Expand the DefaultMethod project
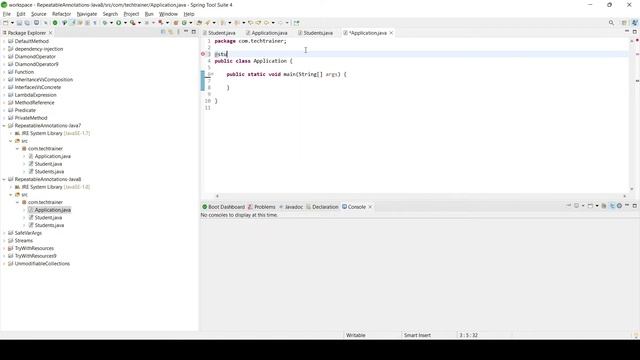 click(x=4, y=41)
